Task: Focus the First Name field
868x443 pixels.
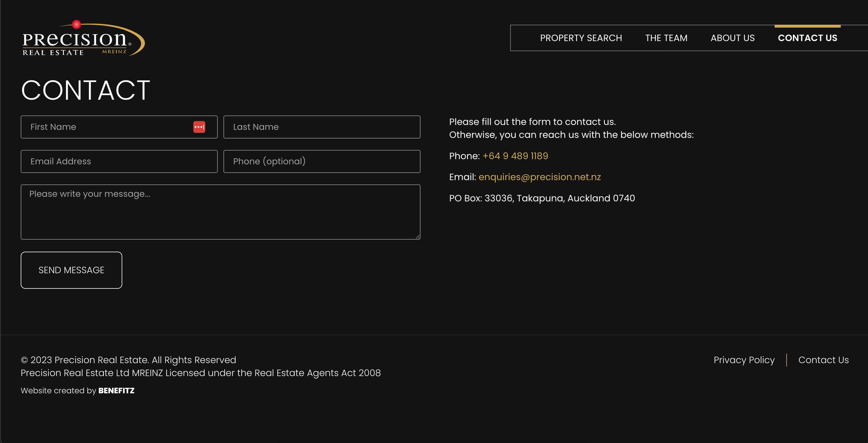Action: click(x=108, y=127)
